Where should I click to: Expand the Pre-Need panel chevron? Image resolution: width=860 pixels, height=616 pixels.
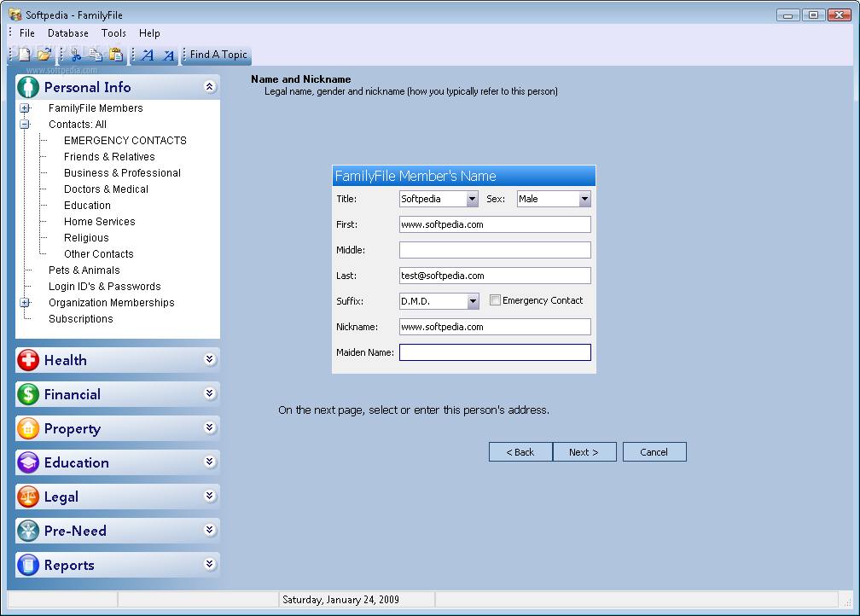pos(210,530)
